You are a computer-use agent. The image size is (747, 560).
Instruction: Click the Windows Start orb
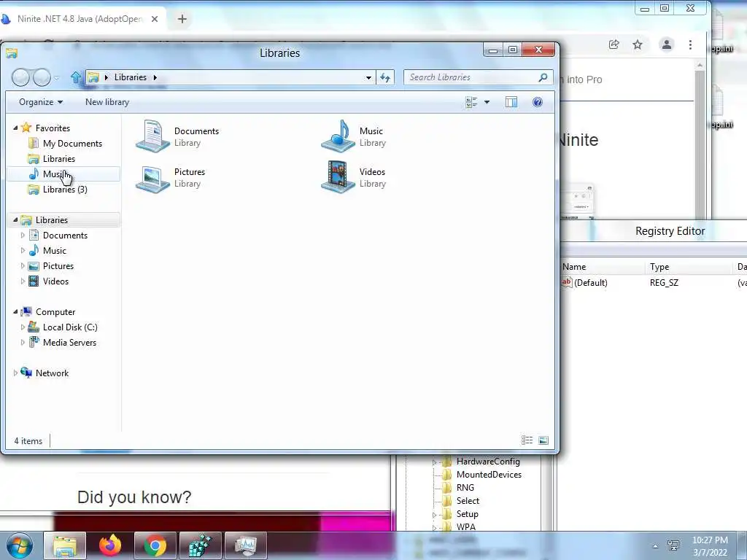(19, 545)
